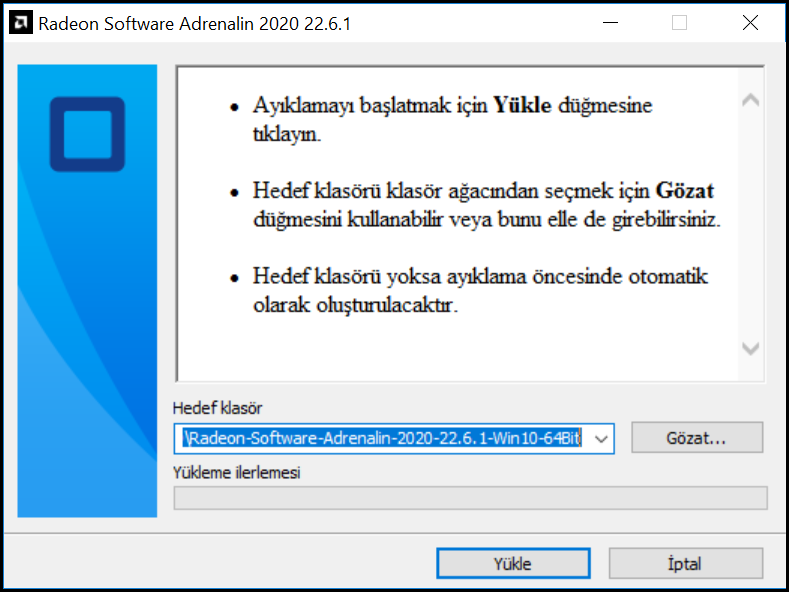Click the greyed-out maximize window button
789x592 pixels.
click(679, 23)
